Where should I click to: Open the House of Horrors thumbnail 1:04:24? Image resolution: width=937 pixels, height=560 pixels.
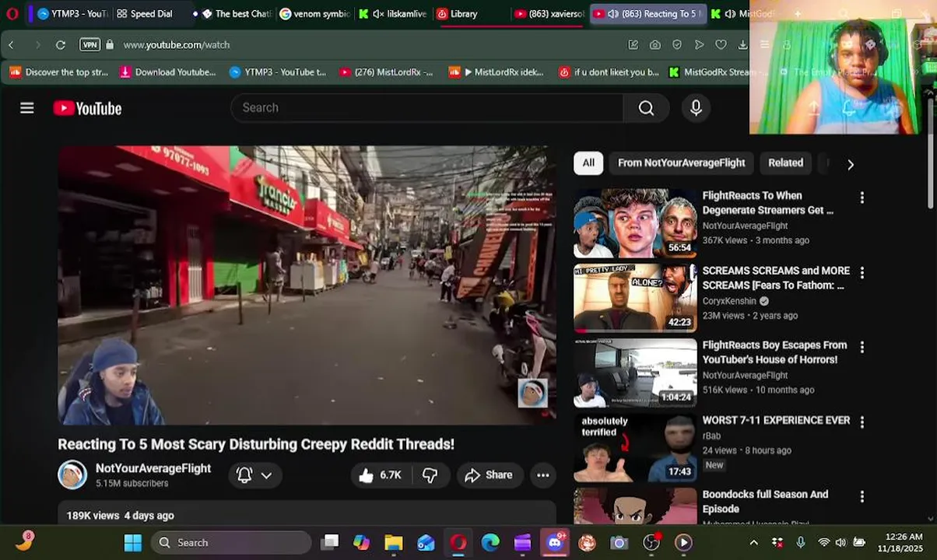[x=635, y=373]
